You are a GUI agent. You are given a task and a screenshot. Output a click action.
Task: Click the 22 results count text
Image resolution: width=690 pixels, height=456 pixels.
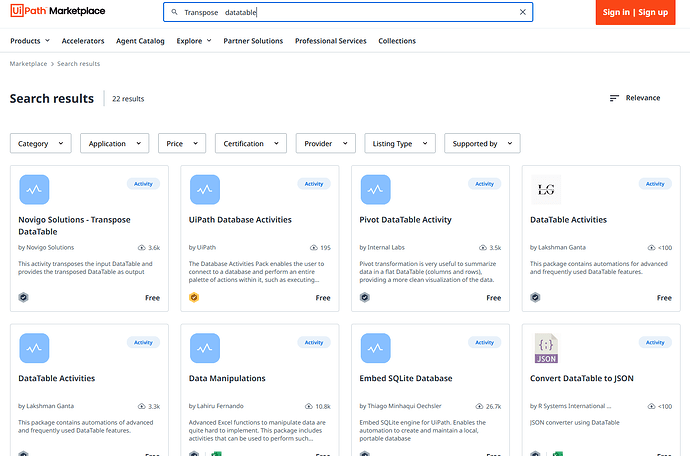click(x=128, y=99)
